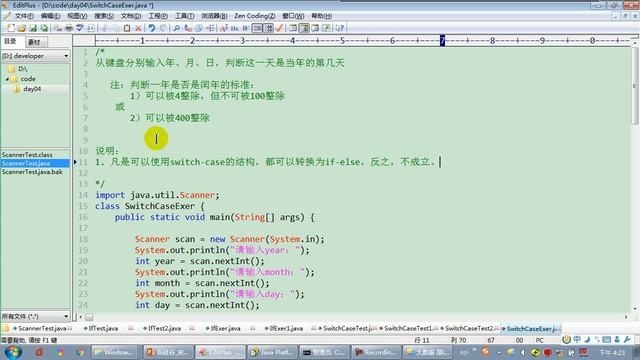
Task: Click the taskbar clock showing 4:23
Action: coord(611,352)
